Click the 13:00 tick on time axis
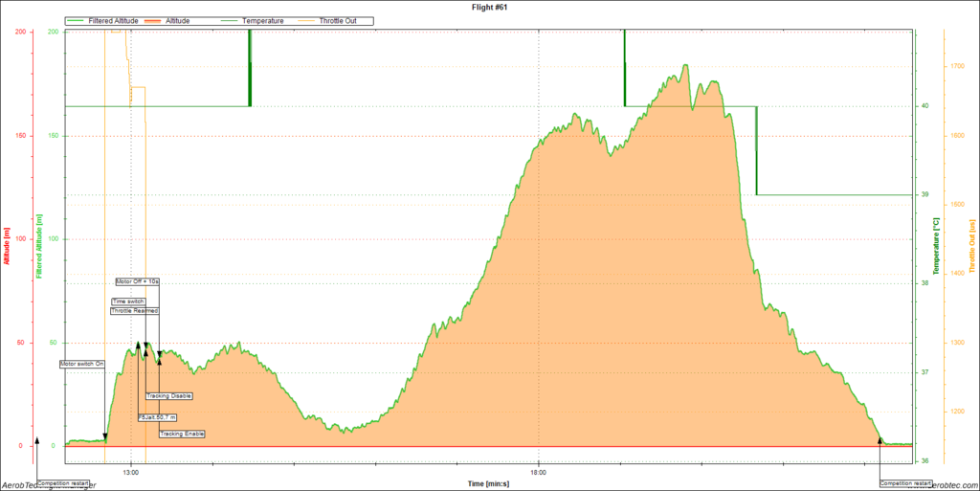This screenshot has width=980, height=491. click(x=132, y=472)
